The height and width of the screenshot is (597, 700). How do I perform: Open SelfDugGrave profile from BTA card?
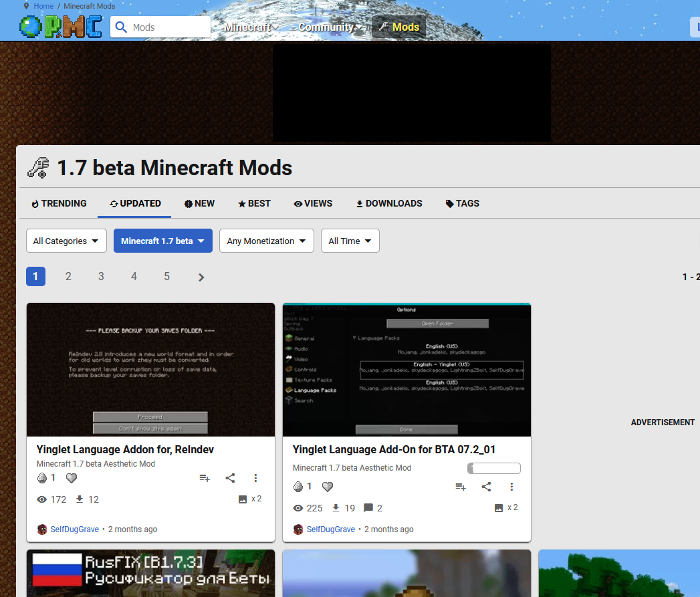click(331, 529)
